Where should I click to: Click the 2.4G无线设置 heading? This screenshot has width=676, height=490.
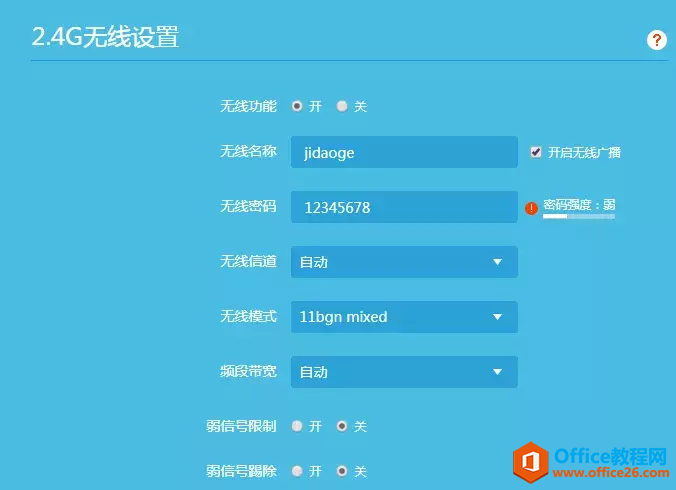point(105,37)
